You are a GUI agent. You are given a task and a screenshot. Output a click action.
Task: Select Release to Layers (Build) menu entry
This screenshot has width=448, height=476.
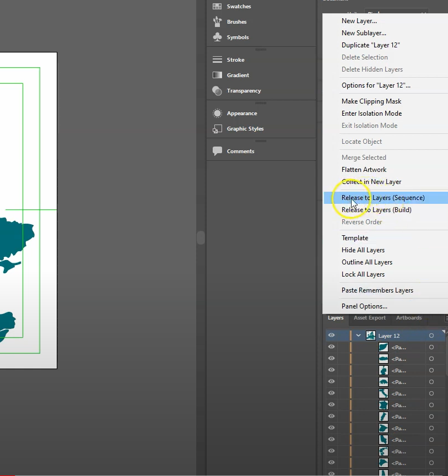click(376, 210)
